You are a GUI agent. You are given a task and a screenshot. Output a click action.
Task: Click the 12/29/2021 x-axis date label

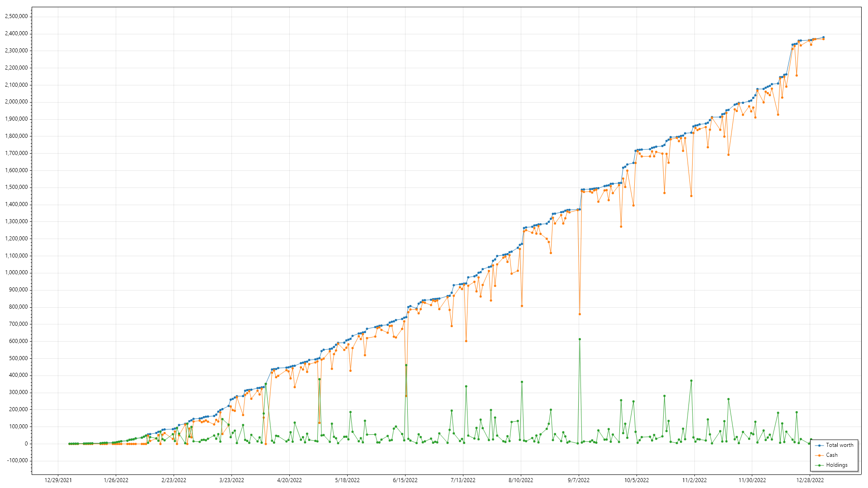point(58,480)
